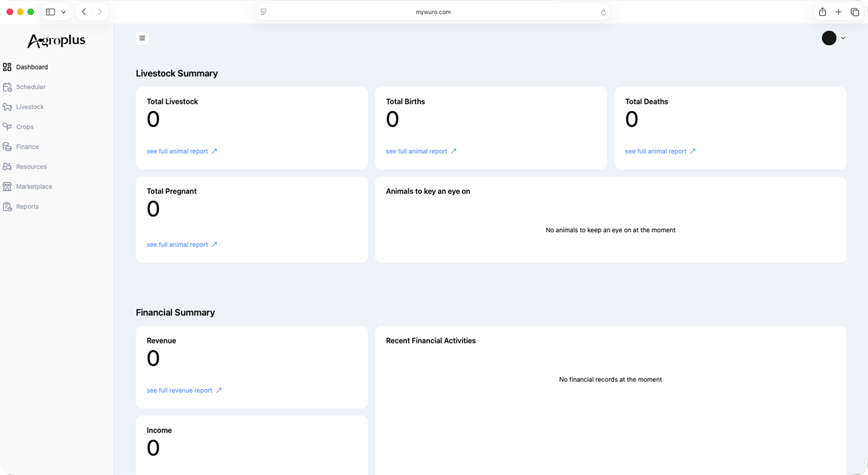The image size is (868, 475).
Task: Expand the user profile dropdown chevron
Action: [x=843, y=38]
